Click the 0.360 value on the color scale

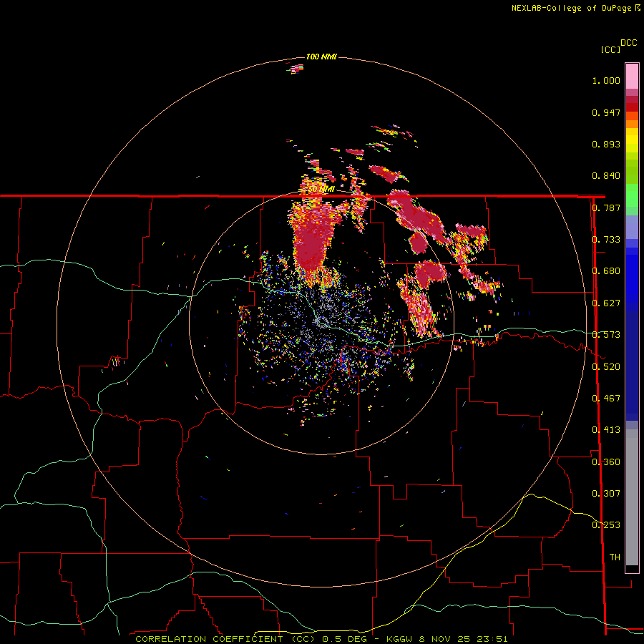(606, 462)
